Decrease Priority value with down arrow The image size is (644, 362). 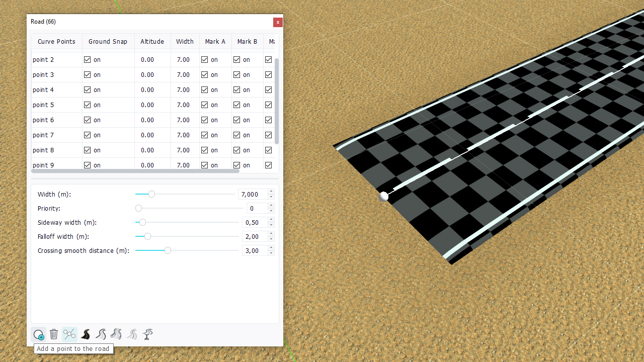click(x=271, y=211)
